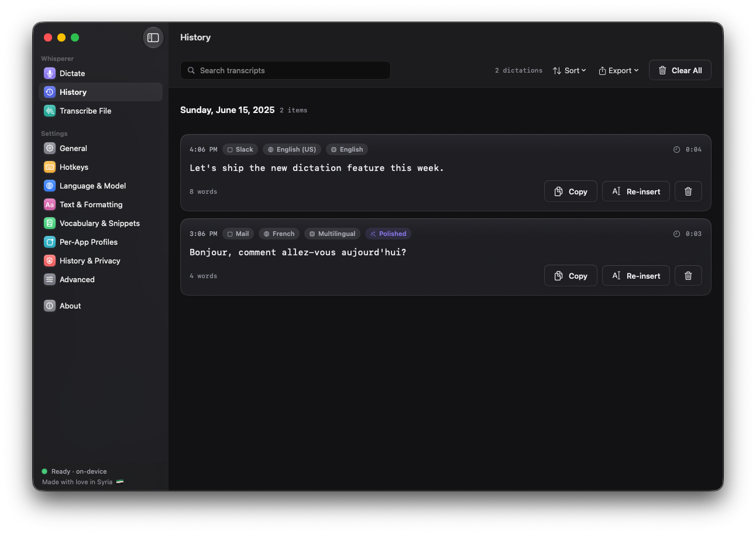This screenshot has height=534, width=756.
Task: Click the Vocabulary & Snippets book icon
Action: 50,223
